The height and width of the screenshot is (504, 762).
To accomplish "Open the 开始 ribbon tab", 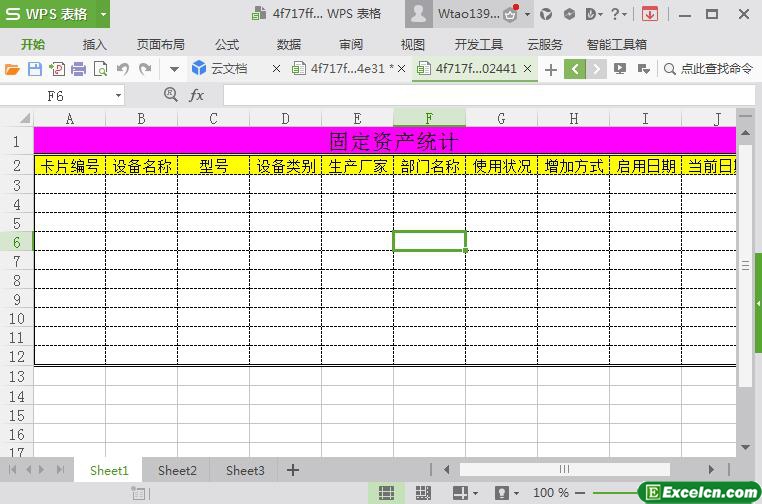I will (33, 44).
